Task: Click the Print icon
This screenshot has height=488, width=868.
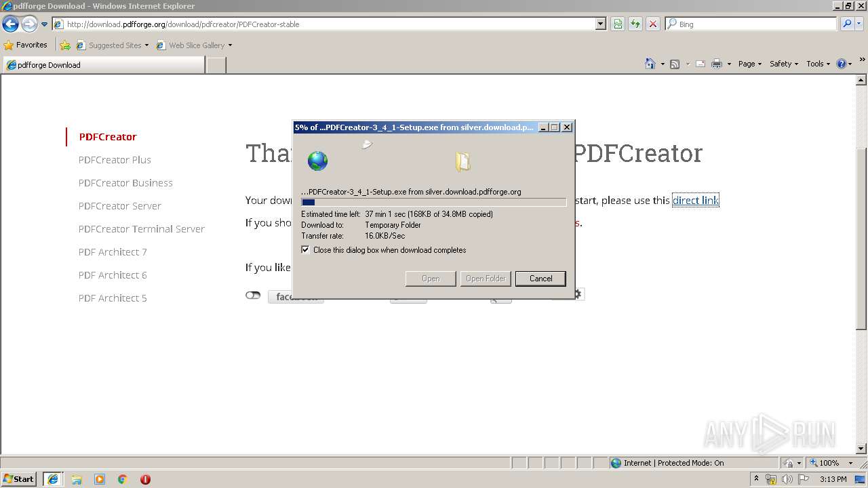Action: point(717,64)
